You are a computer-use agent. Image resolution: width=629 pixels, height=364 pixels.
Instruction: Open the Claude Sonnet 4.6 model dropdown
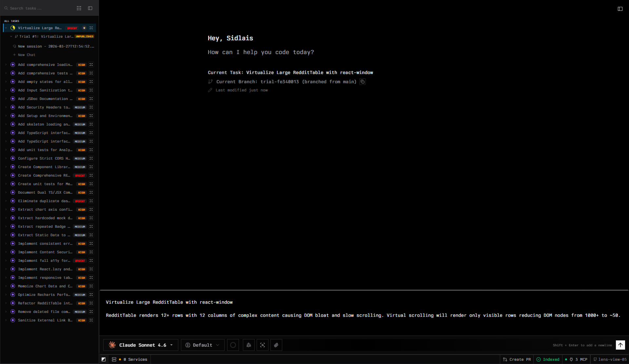coord(141,345)
